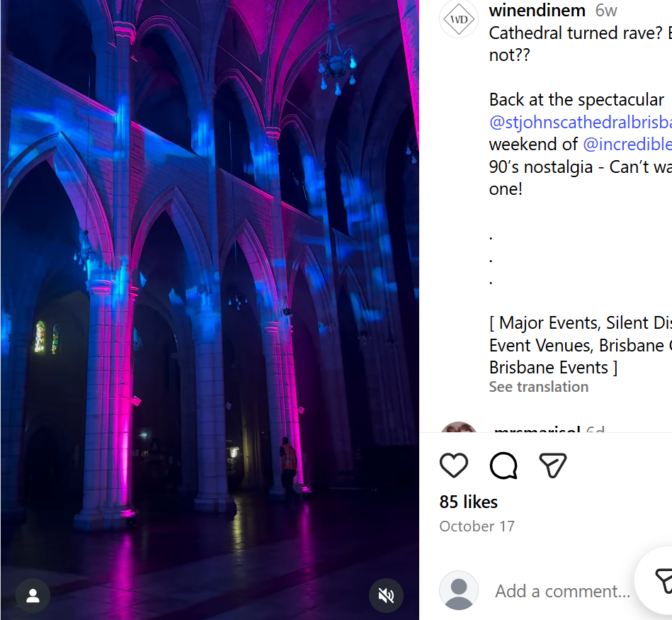Open comments via the speech bubble icon

503,466
